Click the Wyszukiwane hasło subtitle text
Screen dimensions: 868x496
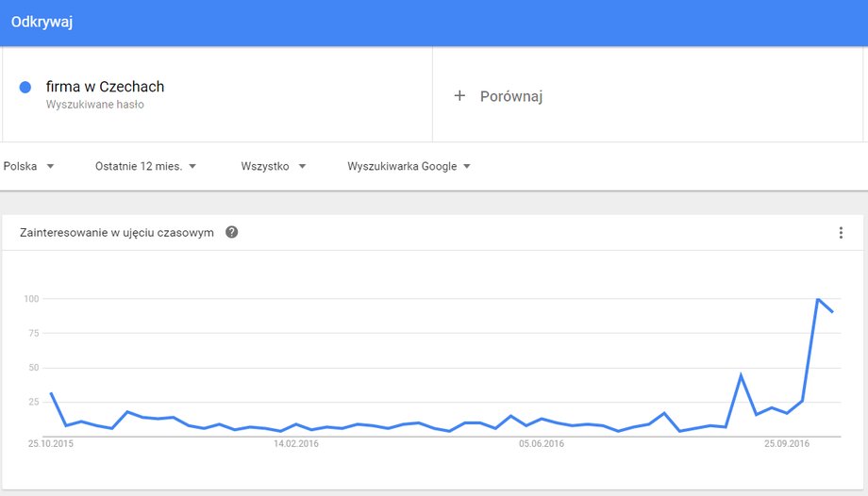(94, 105)
